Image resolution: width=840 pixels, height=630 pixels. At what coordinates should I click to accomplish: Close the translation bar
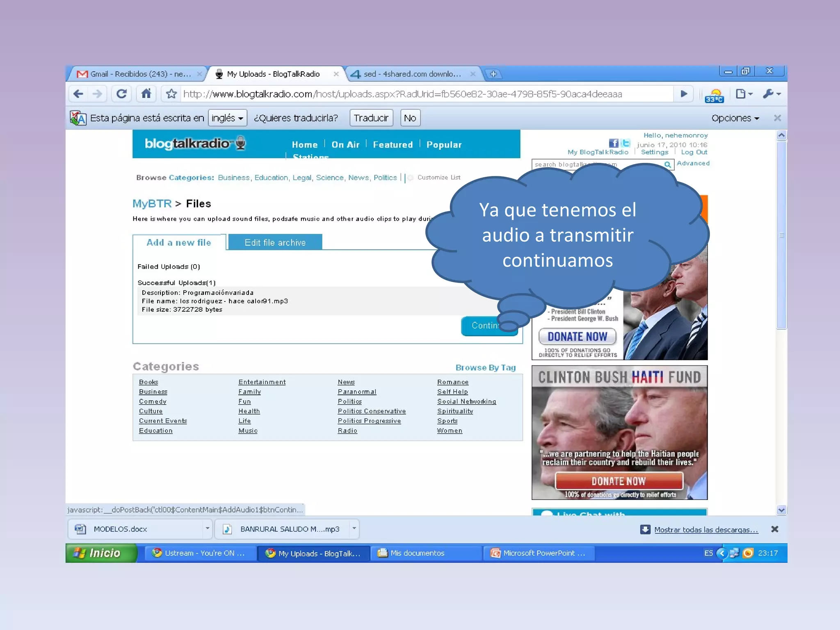(x=777, y=118)
